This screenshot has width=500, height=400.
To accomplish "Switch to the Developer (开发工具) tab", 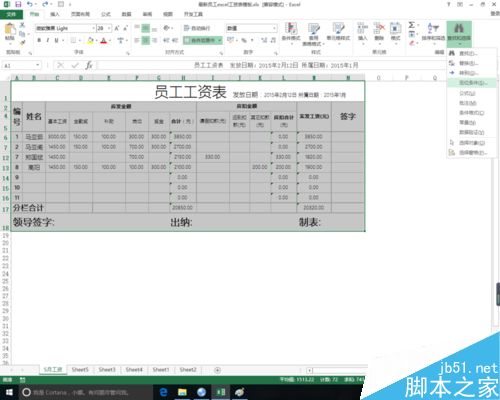I will (x=193, y=14).
